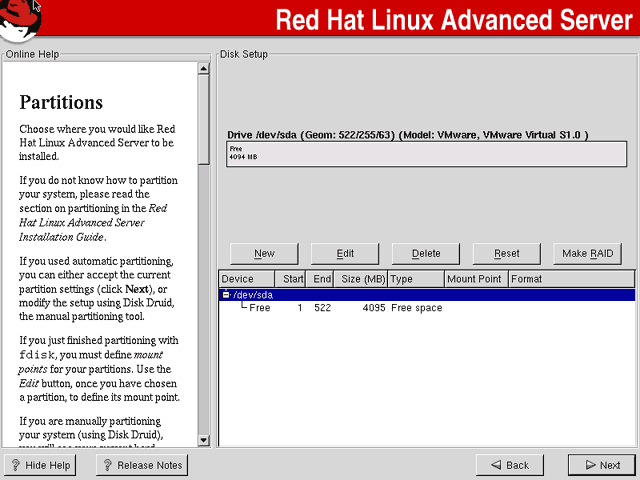Click the question mark icon on Release Notes
This screenshot has width=640, height=480.
[x=107, y=465]
